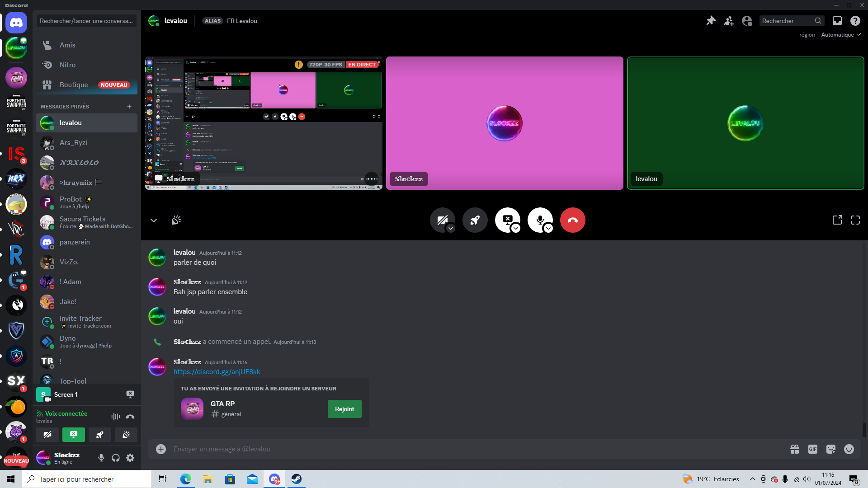Click the Rechercher search field in header
The height and width of the screenshot is (488, 868).
(x=792, y=21)
